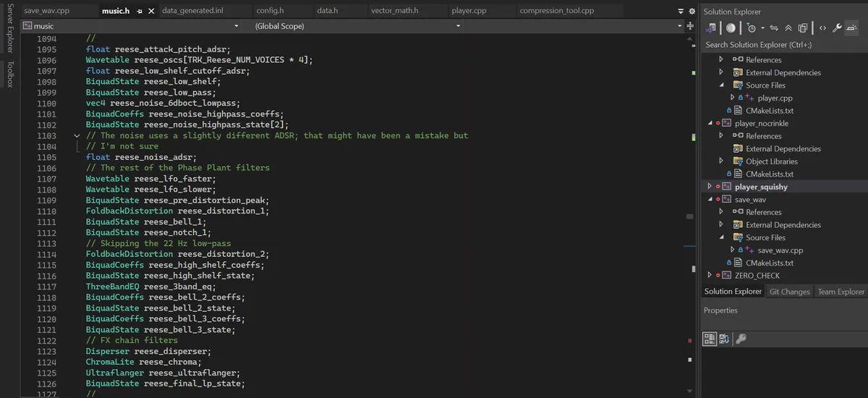This screenshot has width=868, height=398.
Task: Click the editor vertical scrollbar
Action: pos(692,215)
